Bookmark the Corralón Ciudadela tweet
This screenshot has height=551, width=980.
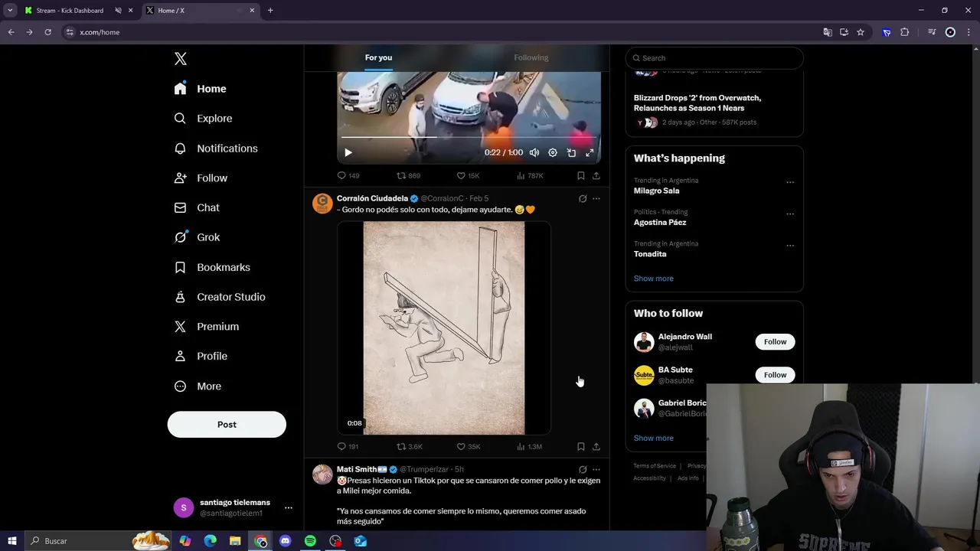pos(580,446)
